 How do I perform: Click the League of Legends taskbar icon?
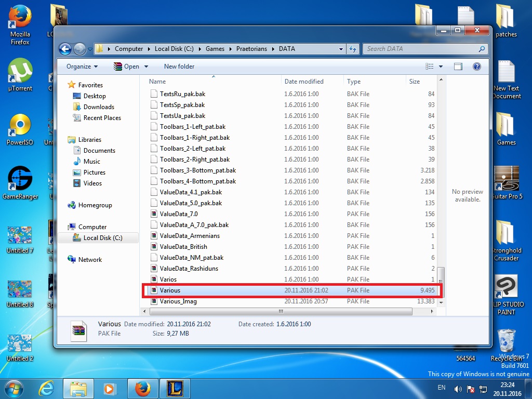click(x=175, y=389)
